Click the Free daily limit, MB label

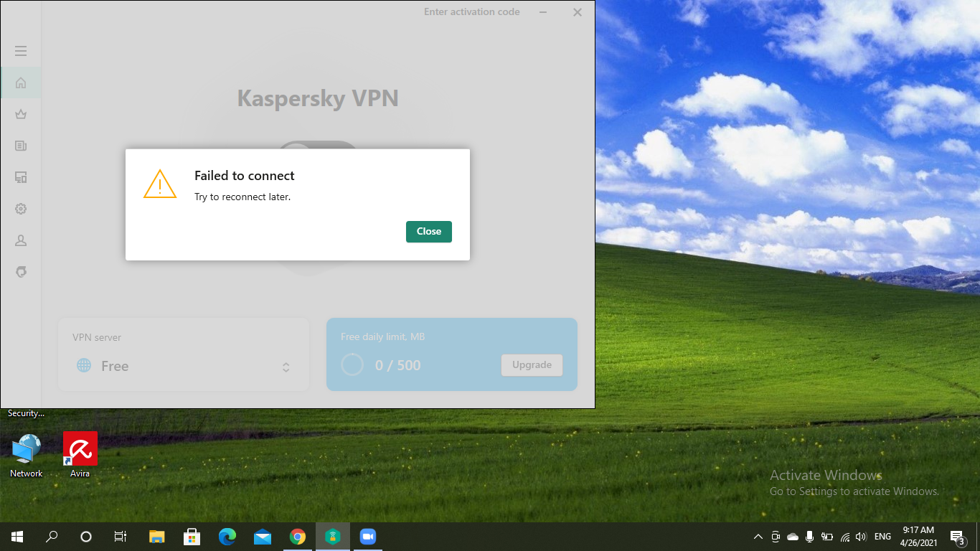point(383,337)
